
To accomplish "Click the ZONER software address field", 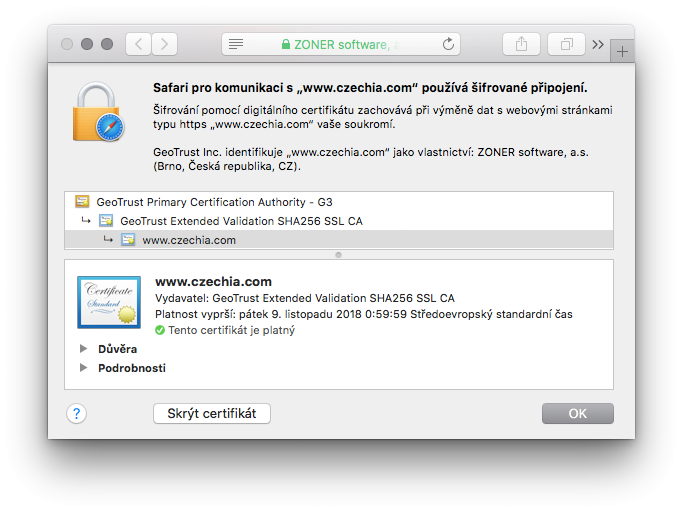I will [341, 44].
